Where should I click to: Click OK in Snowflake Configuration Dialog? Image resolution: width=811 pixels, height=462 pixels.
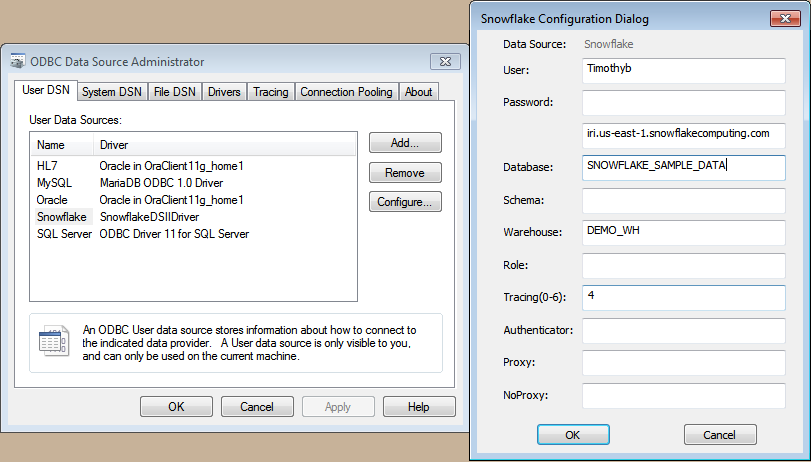click(573, 435)
